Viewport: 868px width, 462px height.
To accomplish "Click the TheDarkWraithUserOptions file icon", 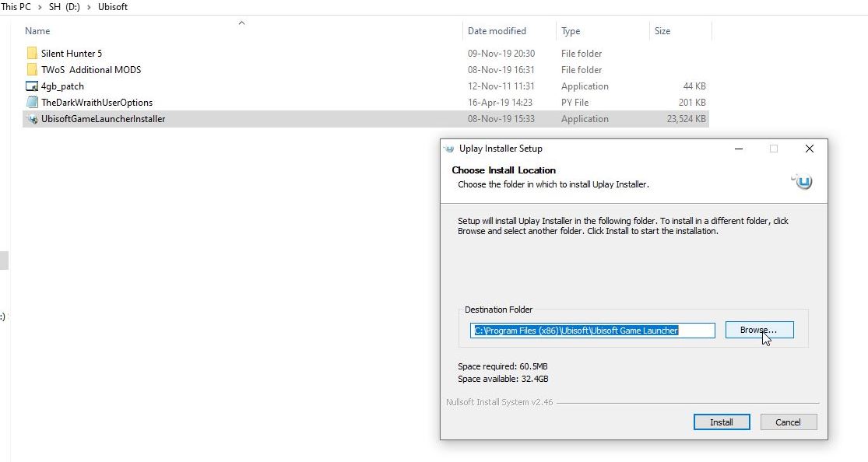I will pos(32,103).
